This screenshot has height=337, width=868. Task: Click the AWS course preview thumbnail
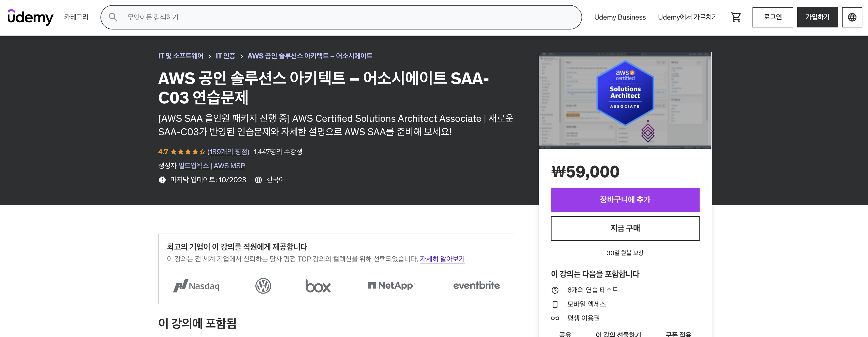tap(625, 100)
